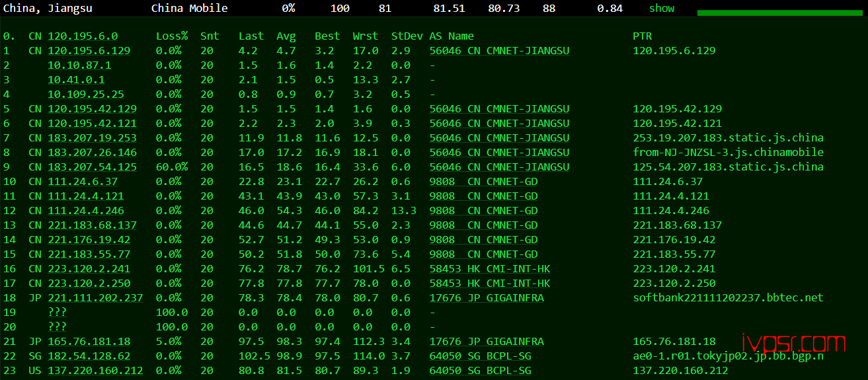Open AS link 9808 CN CMNET-GD in hop 12

pos(483,211)
